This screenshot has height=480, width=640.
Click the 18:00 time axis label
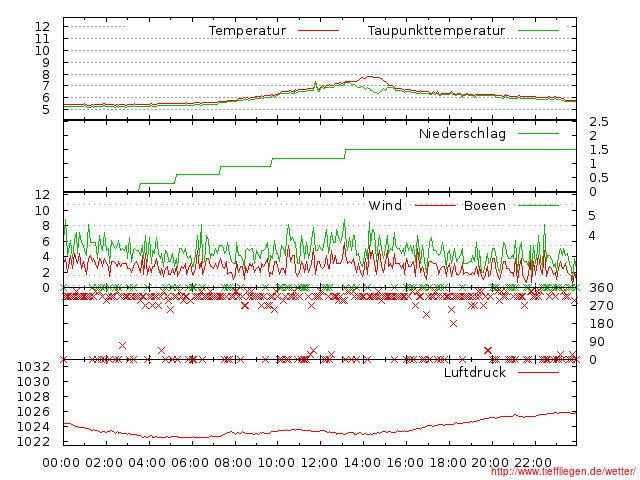(448, 463)
